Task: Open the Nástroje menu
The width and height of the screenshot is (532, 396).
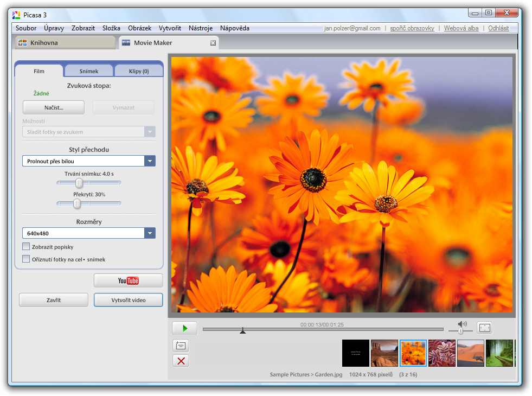Action: (201, 28)
